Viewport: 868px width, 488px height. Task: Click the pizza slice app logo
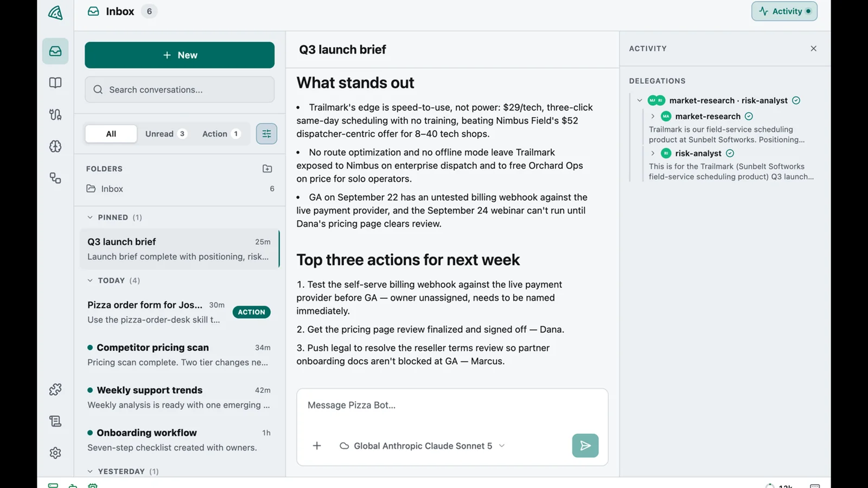point(55,12)
